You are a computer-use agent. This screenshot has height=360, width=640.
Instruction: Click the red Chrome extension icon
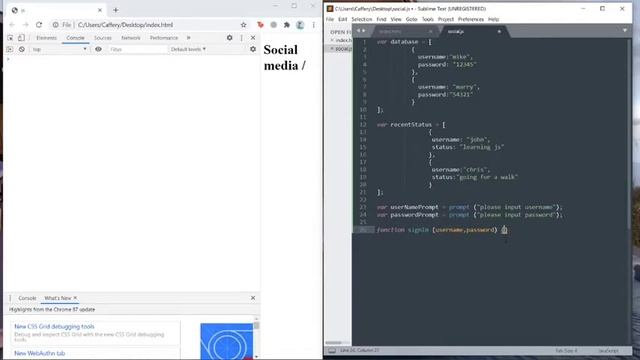(260, 25)
